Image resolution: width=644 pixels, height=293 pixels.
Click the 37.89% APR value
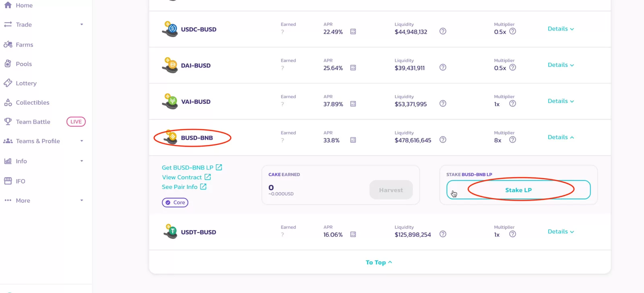333,104
